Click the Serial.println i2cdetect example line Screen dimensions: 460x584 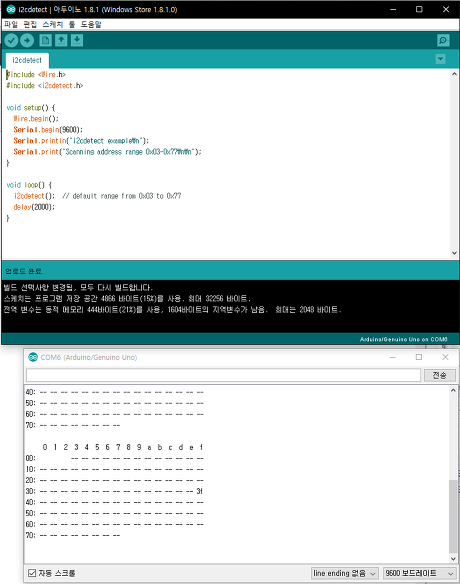coord(81,141)
